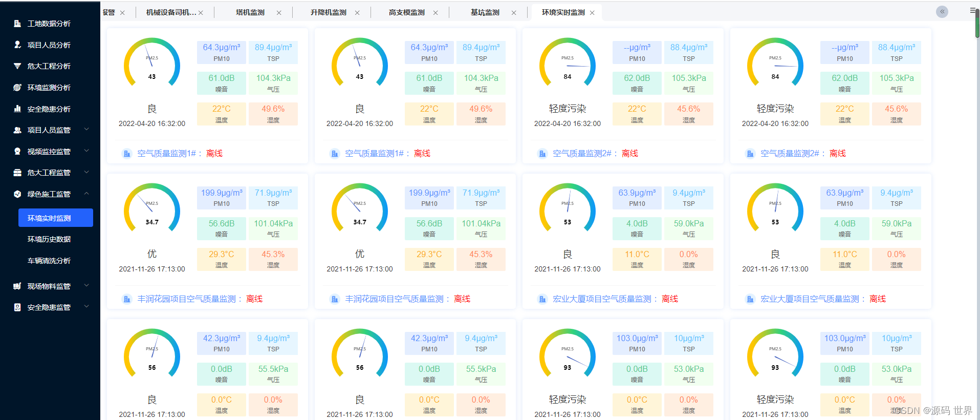Click the second 空气质量监测1# link
Viewport: 980px width, 420px height.
tap(374, 154)
